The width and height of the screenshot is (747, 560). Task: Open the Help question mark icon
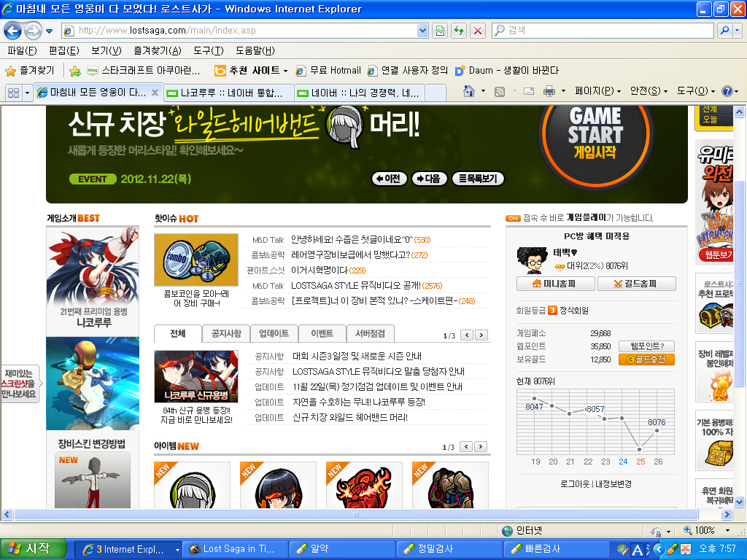pos(727,91)
